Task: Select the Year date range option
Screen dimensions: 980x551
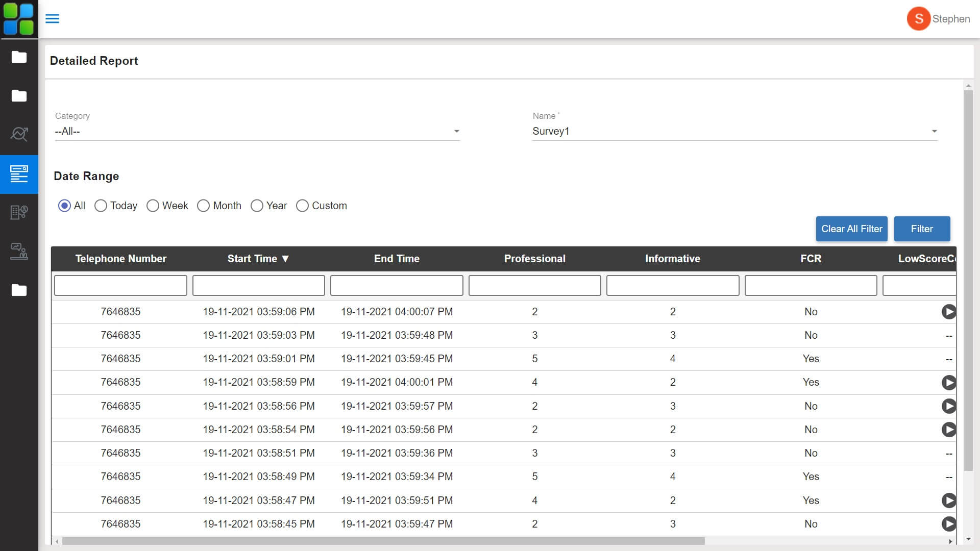Action: [257, 206]
